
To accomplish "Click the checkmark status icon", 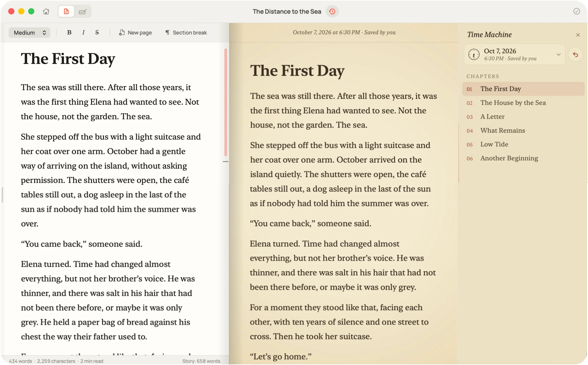I will click(576, 11).
